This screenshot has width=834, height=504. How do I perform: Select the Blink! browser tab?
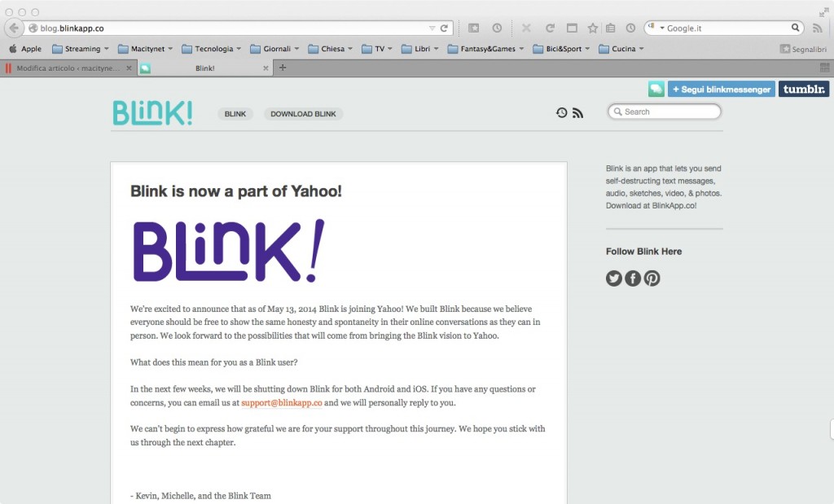click(x=204, y=68)
